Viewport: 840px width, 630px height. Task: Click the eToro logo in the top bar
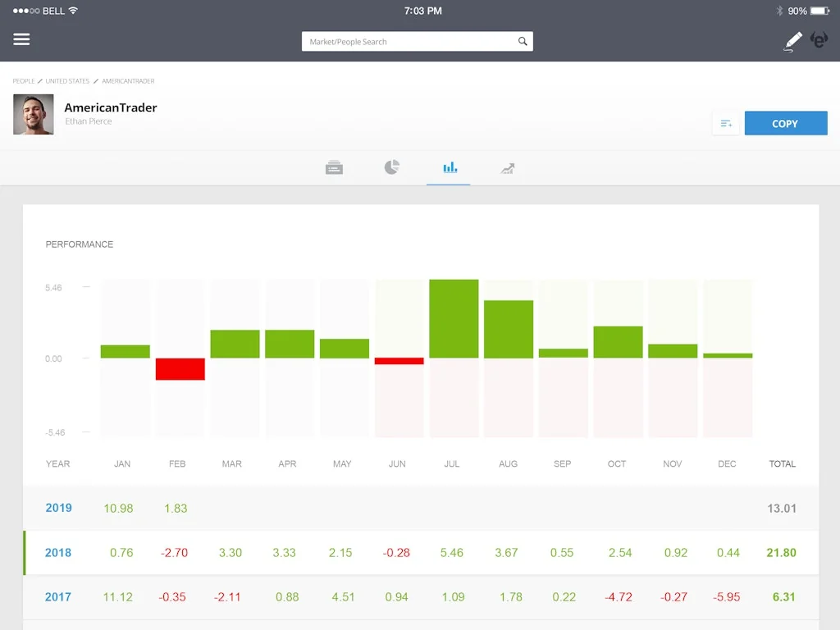tap(819, 39)
